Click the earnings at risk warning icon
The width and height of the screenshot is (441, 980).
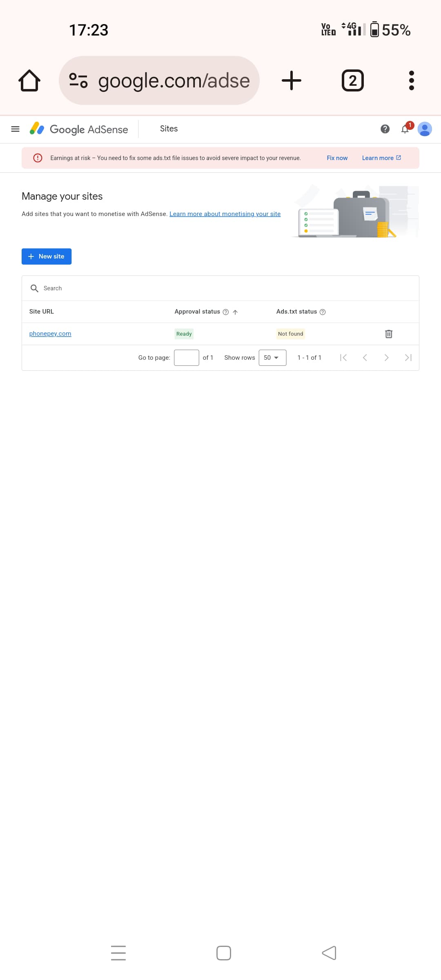tap(38, 158)
